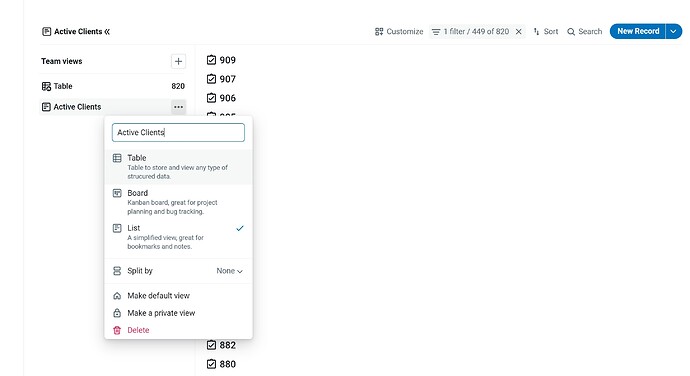Click the New Record button
This screenshot has width=690, height=376.
pyautogui.click(x=638, y=31)
